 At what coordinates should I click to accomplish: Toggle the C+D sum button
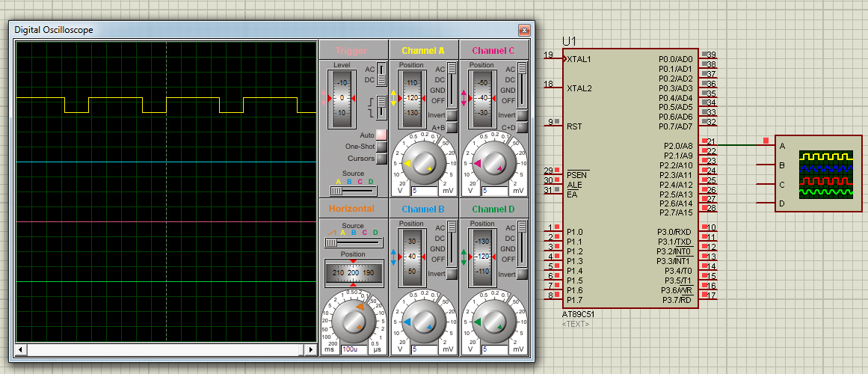[522, 127]
